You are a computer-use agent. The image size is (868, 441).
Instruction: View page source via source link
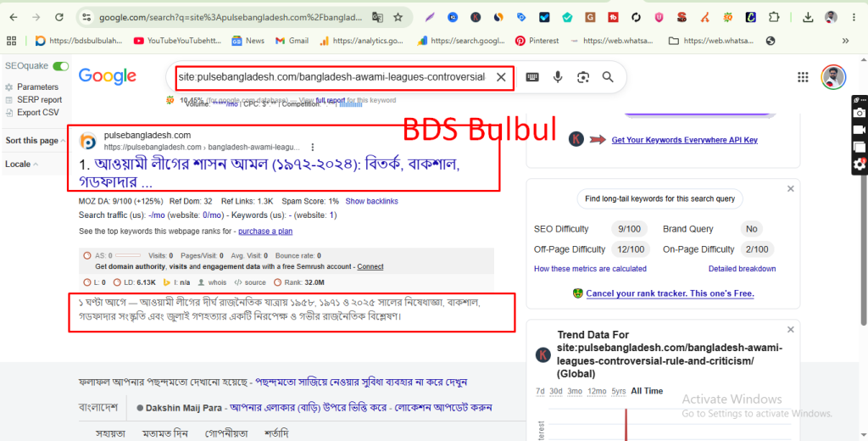coord(250,282)
